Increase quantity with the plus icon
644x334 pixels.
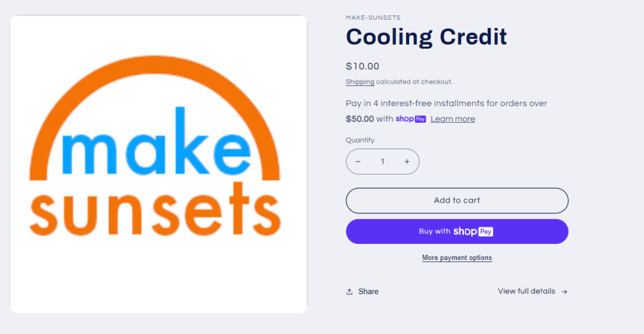pos(407,162)
